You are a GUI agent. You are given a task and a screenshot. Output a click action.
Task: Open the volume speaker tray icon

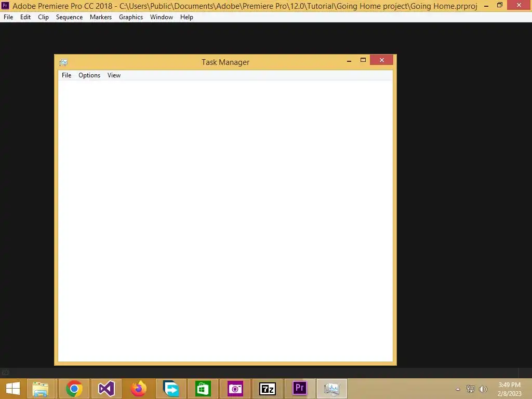[483, 389]
